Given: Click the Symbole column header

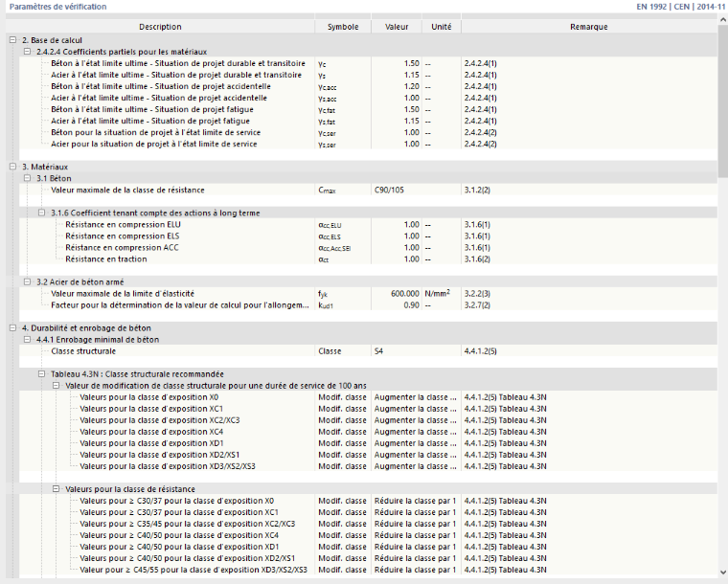Looking at the screenshot, I should tap(343, 27).
